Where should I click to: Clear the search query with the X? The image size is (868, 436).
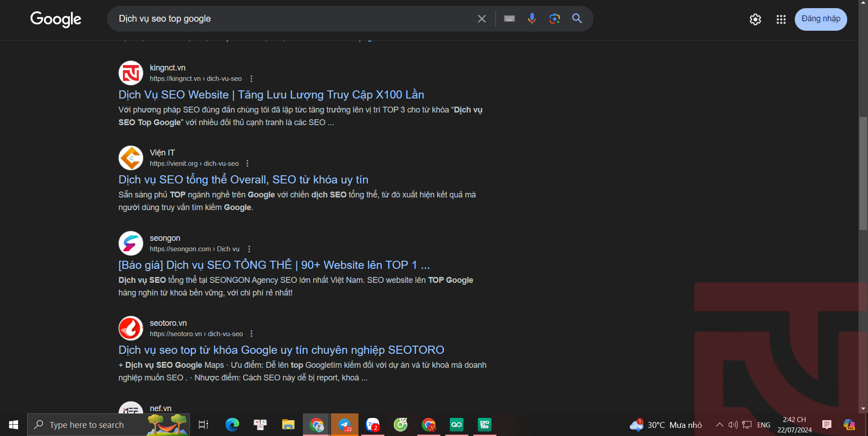(x=482, y=19)
